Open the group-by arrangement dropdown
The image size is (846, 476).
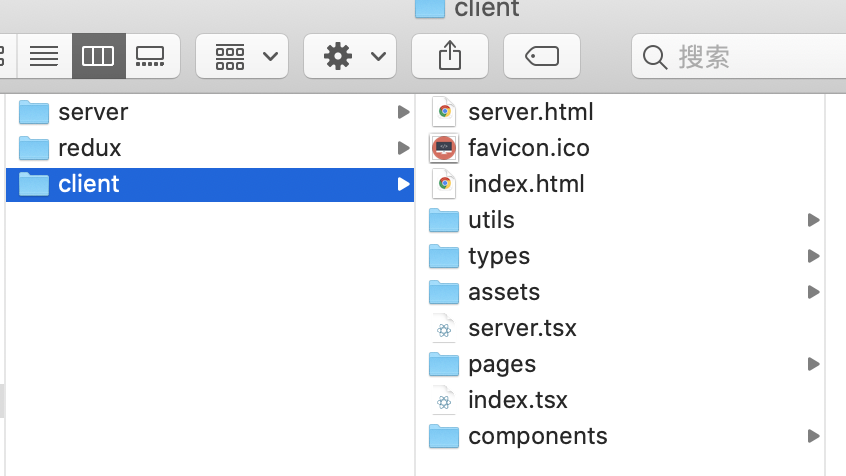[x=242, y=56]
